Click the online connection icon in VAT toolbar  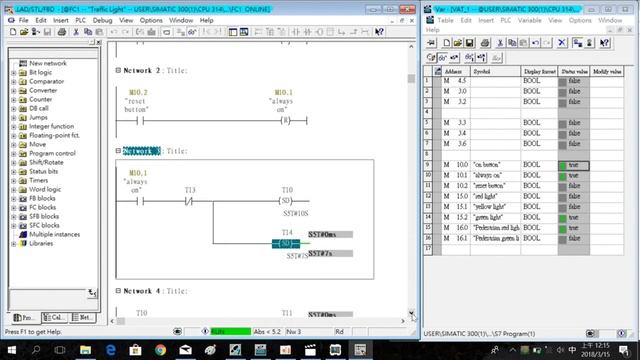(577, 42)
